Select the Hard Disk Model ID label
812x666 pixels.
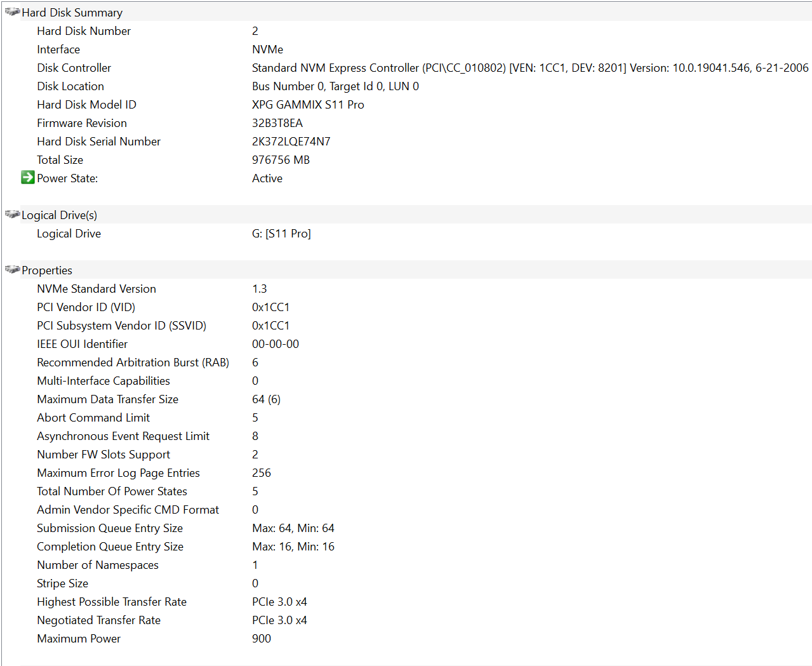pos(86,105)
